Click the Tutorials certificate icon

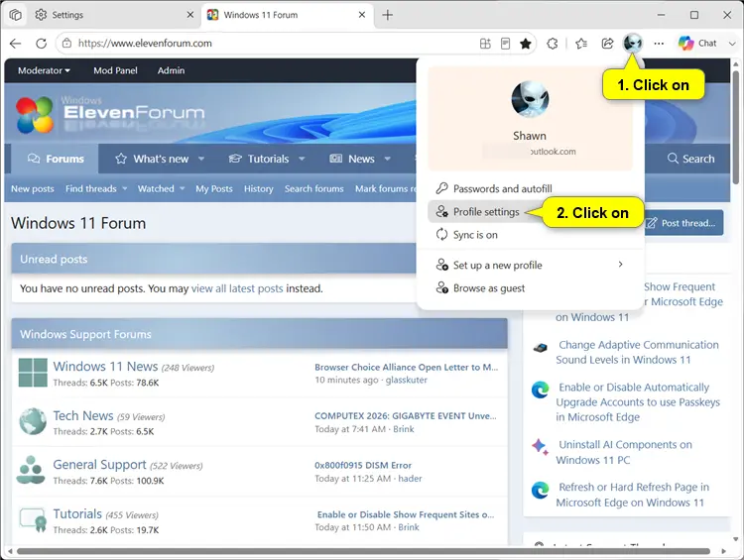tap(33, 519)
